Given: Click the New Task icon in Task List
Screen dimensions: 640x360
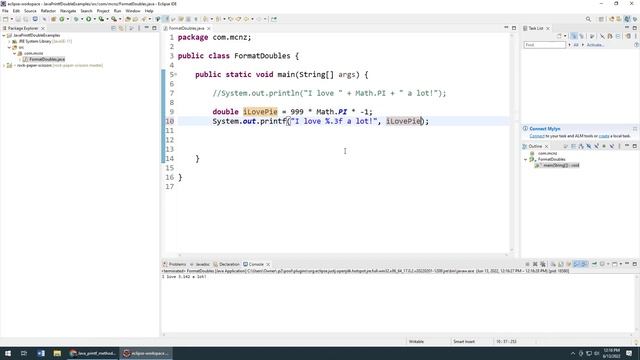Looking at the screenshot, I should coord(560,36).
